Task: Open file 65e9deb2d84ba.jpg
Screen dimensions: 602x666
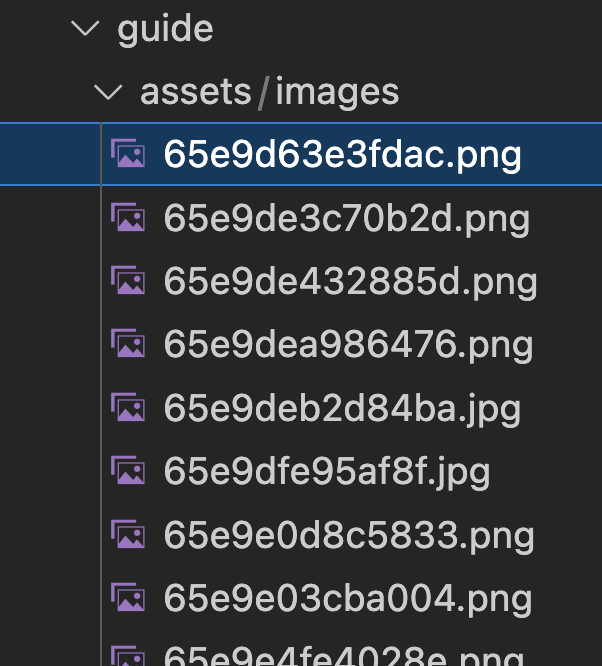Action: (x=342, y=409)
